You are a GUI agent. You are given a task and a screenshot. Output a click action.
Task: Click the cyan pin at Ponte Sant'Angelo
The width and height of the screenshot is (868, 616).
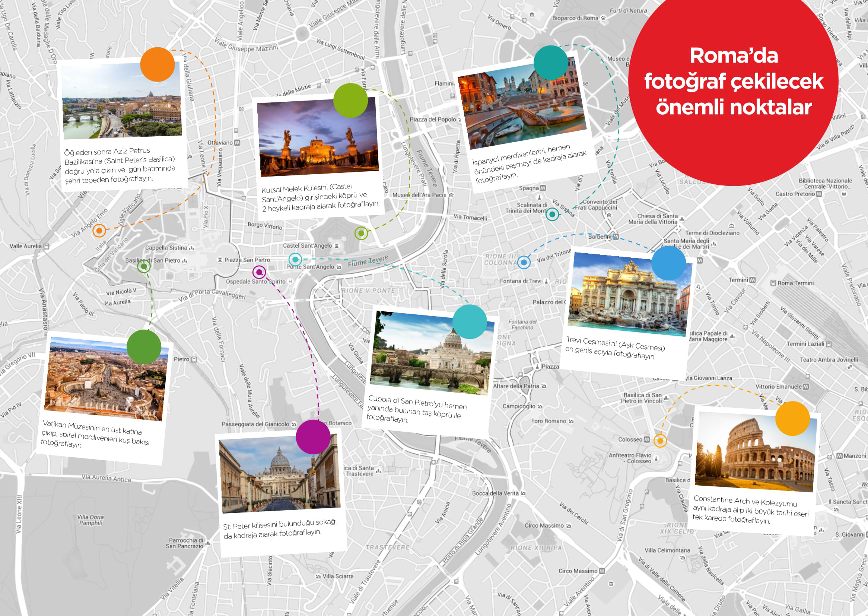[295, 260]
